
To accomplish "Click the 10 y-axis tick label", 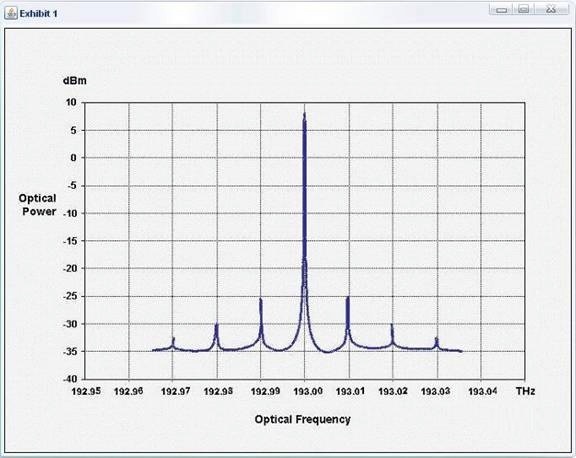I will point(72,102).
